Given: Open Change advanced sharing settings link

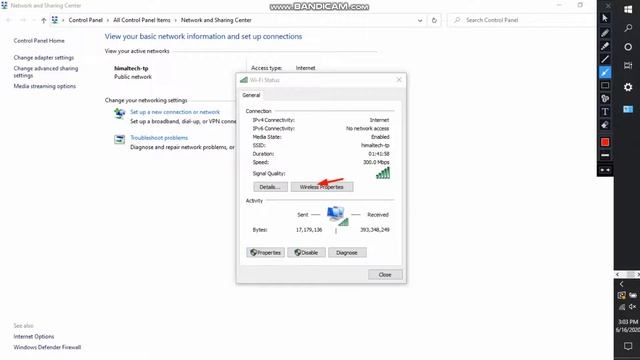Looking at the screenshot, I should (x=46, y=72).
